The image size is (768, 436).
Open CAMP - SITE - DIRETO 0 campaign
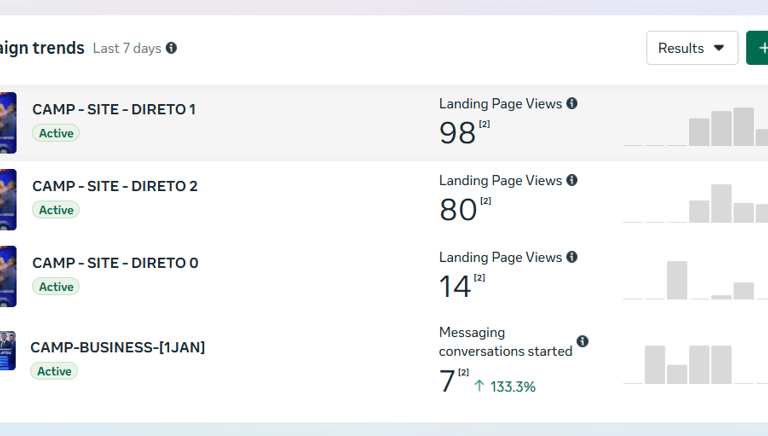coord(115,263)
